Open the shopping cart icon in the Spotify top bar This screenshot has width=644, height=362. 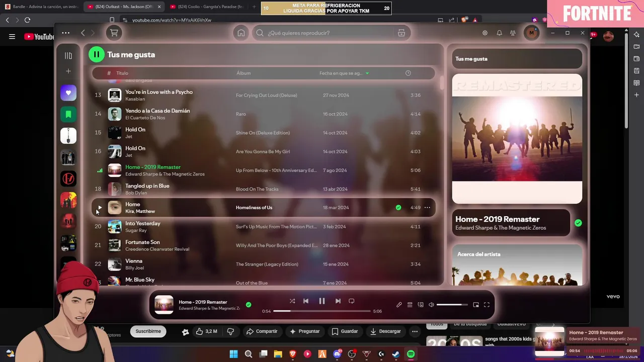(x=114, y=33)
